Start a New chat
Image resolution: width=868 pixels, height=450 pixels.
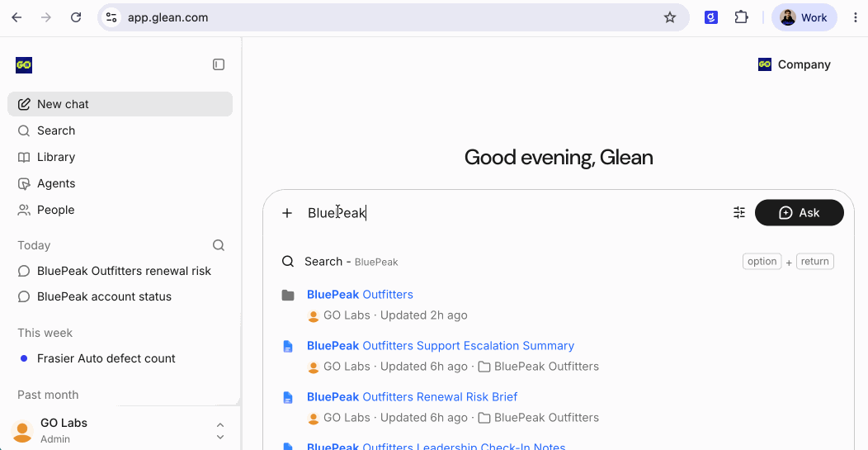click(x=120, y=104)
